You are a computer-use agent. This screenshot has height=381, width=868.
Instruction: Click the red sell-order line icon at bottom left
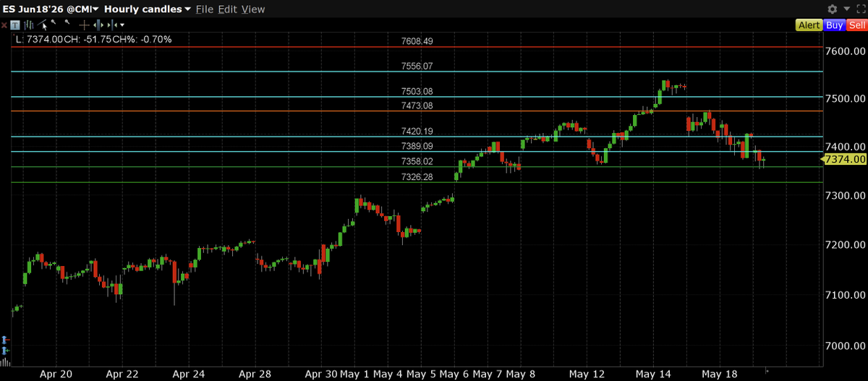tap(6, 339)
